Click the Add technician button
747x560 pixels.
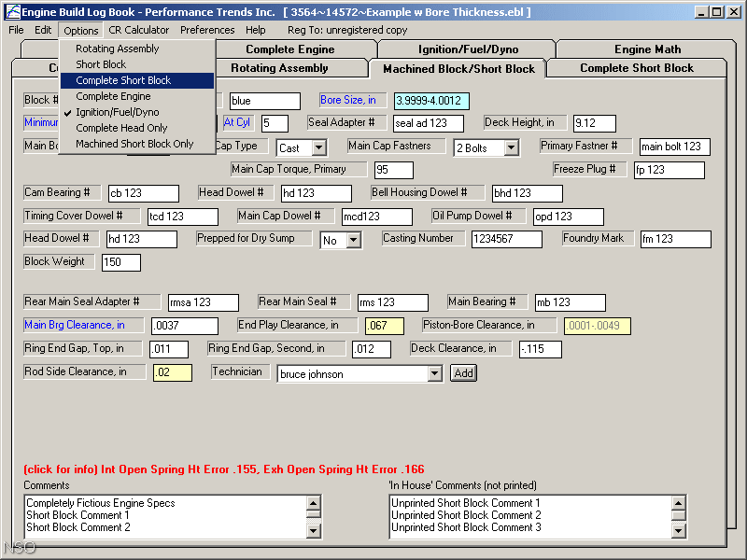pos(463,372)
